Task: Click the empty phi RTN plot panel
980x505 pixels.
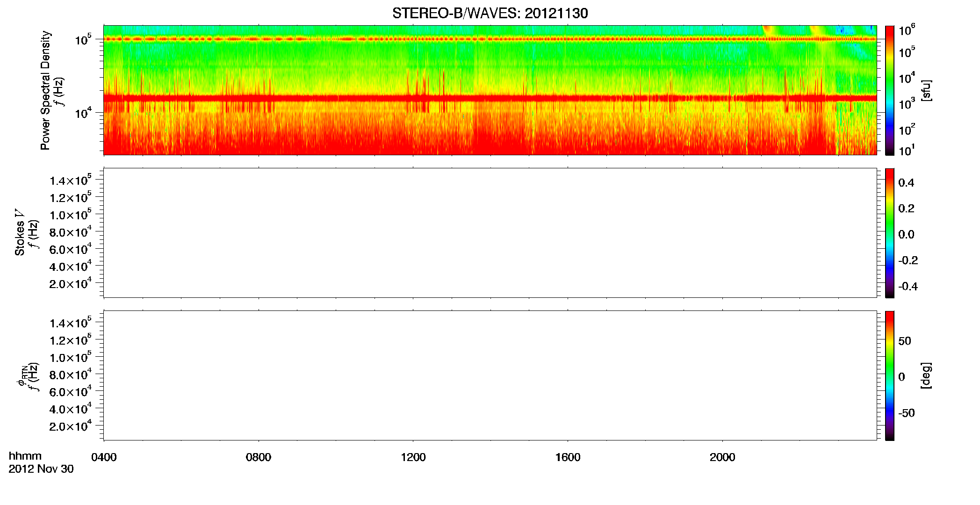Action: pos(490,375)
